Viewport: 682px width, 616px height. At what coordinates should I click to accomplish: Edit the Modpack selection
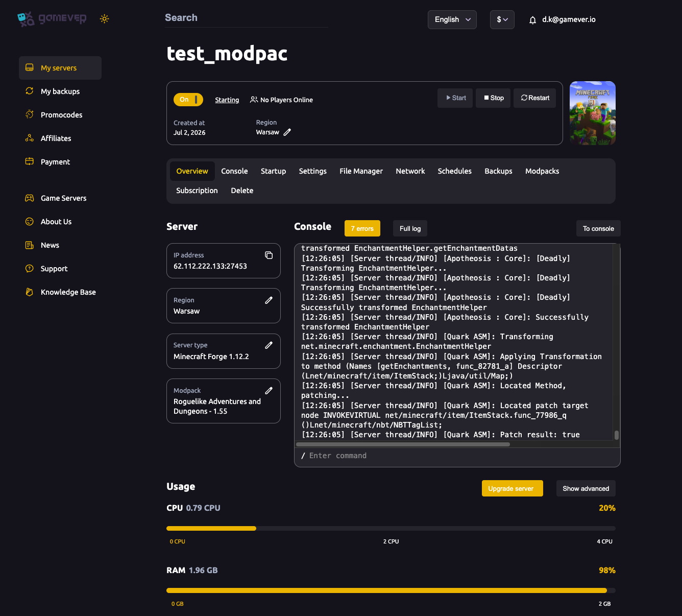(x=269, y=391)
